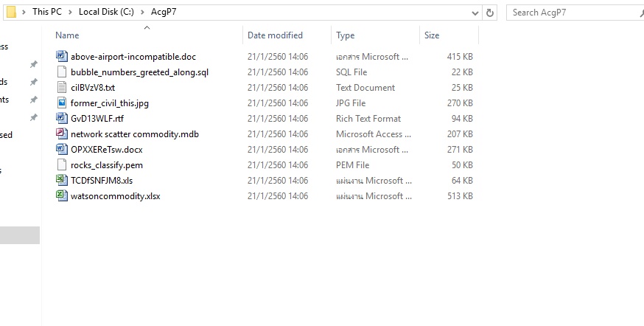The height and width of the screenshot is (326, 644).
Task: Click the JPG File type cell
Action: (350, 103)
